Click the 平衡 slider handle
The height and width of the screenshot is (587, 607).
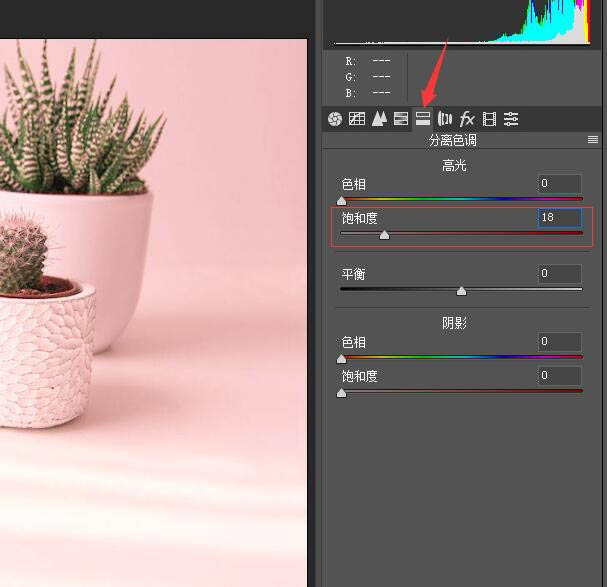pyautogui.click(x=461, y=291)
